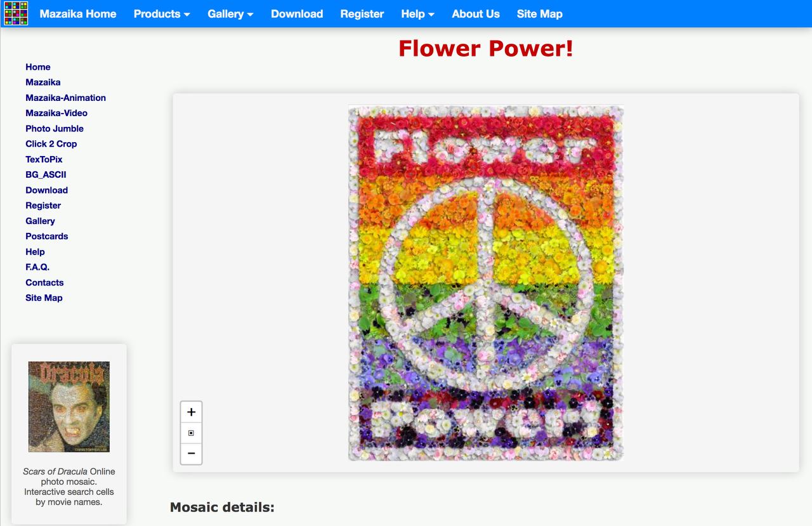Click Register in the top navigation
This screenshot has height=526, width=812.
tap(362, 13)
